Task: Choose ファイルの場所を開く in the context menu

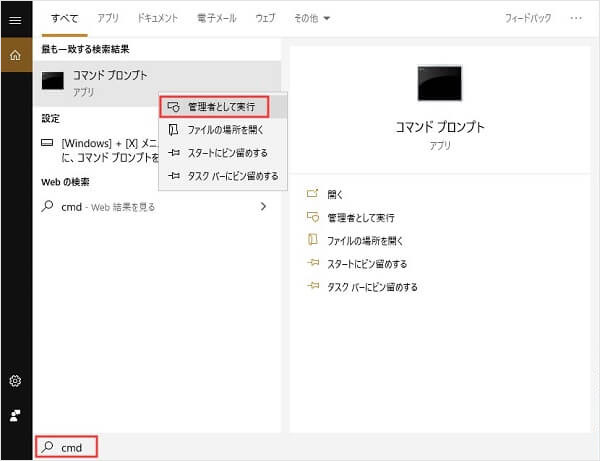Action: pyautogui.click(x=223, y=130)
